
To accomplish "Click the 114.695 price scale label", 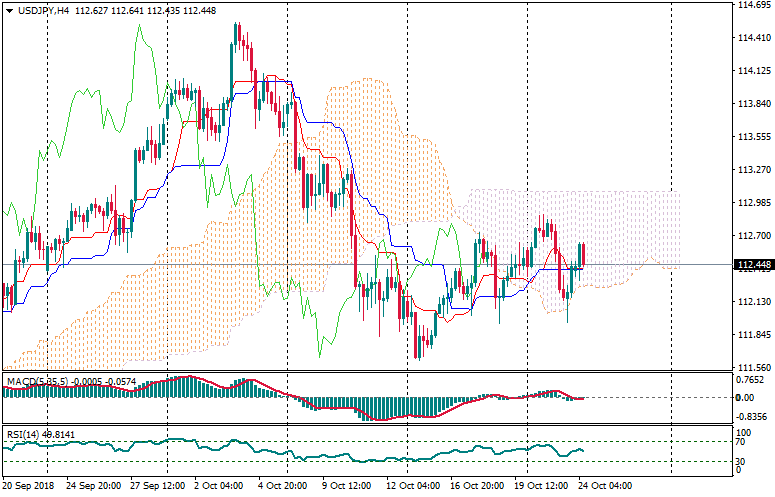I will pos(751,6).
